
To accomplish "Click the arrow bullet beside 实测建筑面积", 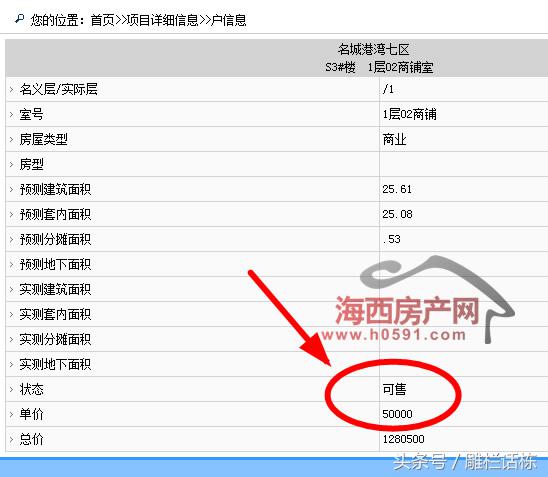I will click(12, 289).
